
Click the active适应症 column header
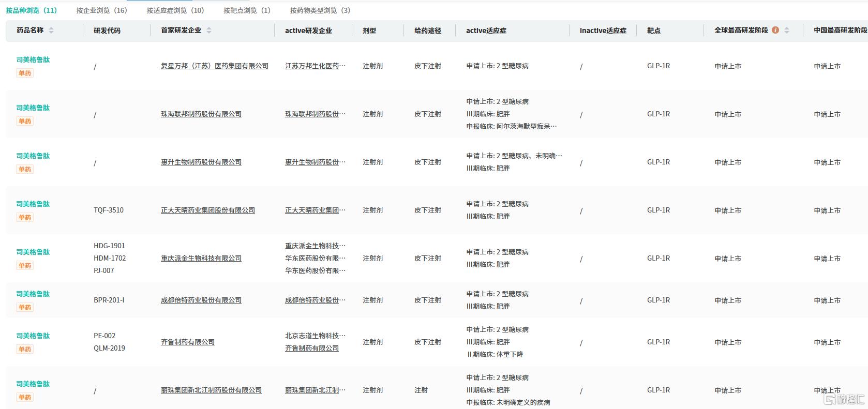(486, 31)
